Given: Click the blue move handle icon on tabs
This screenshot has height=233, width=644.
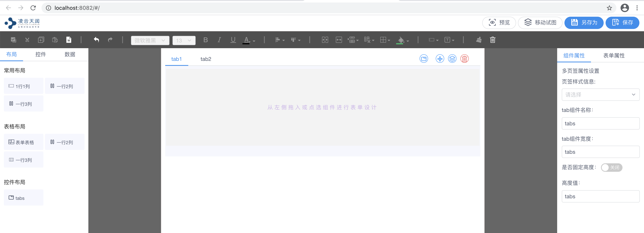Looking at the screenshot, I should pyautogui.click(x=440, y=59).
